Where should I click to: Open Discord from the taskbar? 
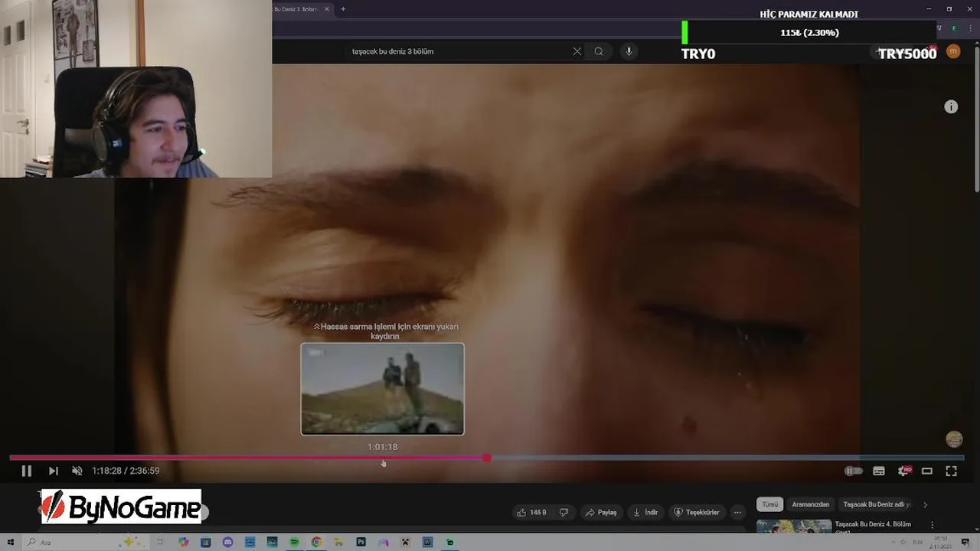coord(227,543)
